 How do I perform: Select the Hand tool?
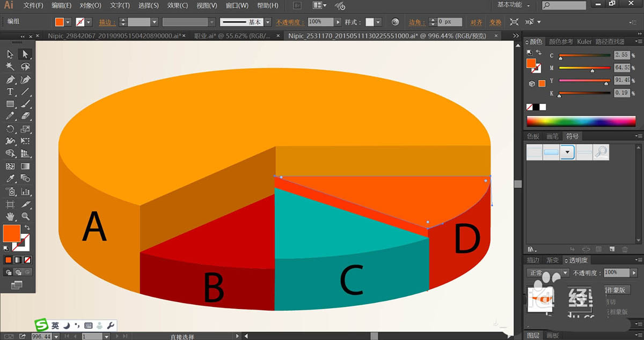point(10,217)
